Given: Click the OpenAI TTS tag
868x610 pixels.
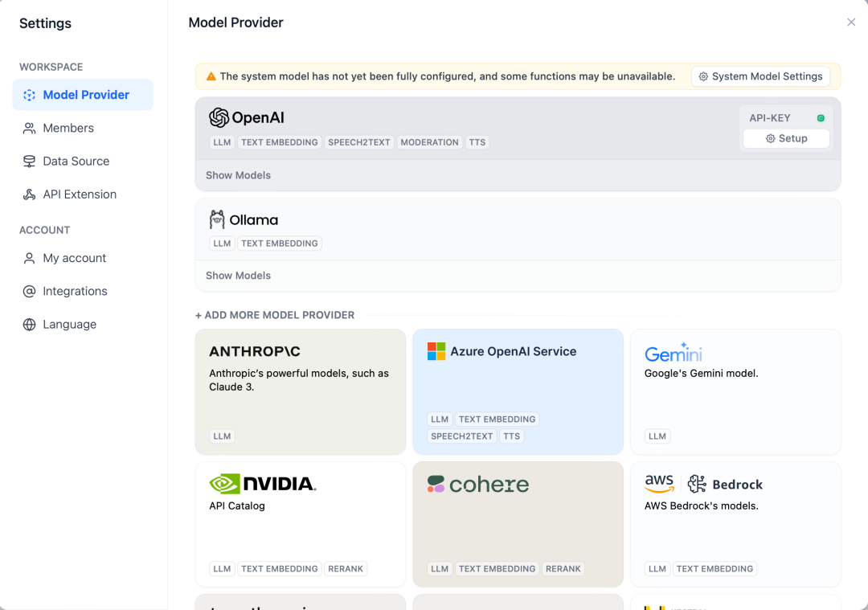Looking at the screenshot, I should [x=477, y=142].
